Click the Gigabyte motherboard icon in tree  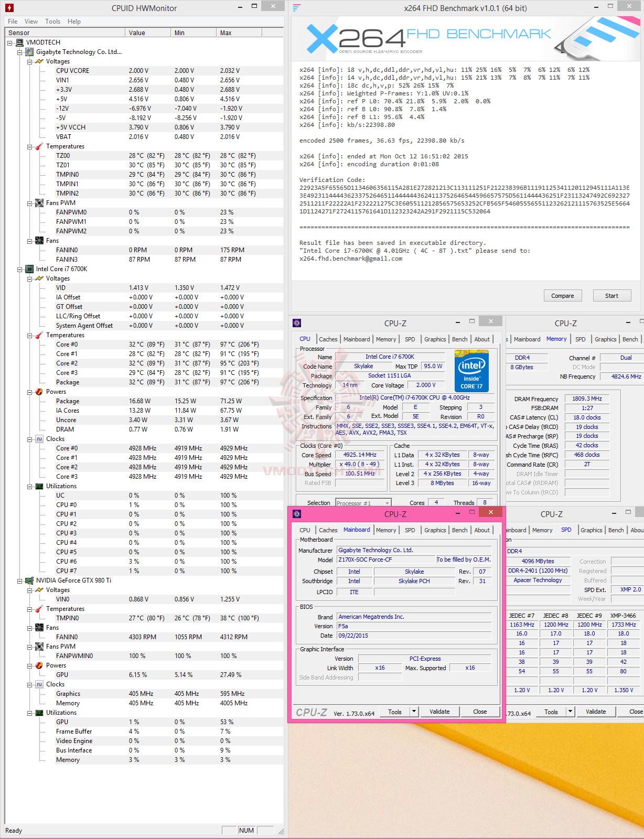pyautogui.click(x=30, y=52)
